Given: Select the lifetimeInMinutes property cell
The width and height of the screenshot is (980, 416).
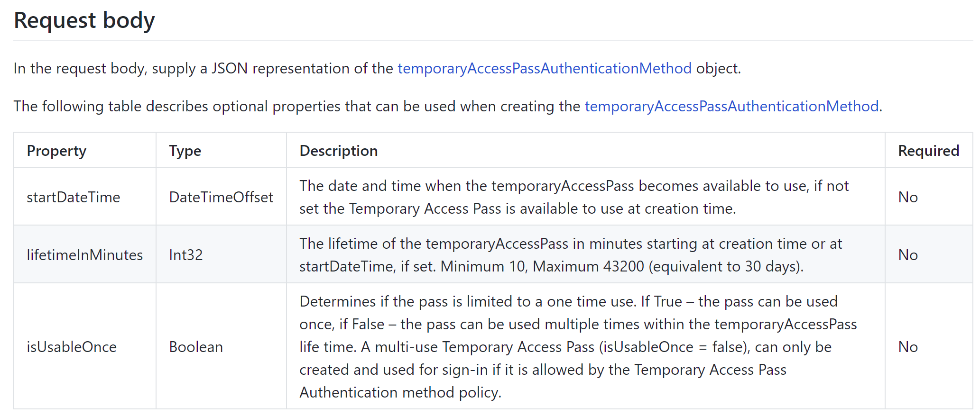Looking at the screenshot, I should pos(84,255).
